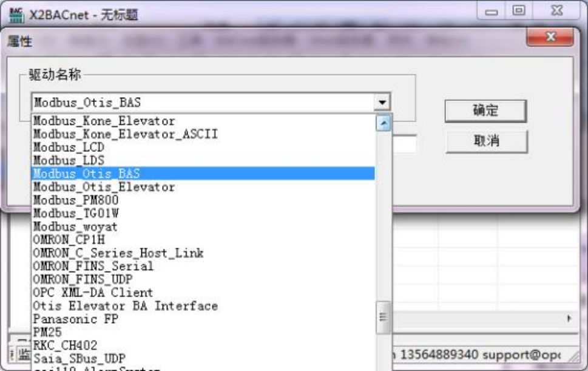Close the 属性 dialog with the red X
588x371 pixels.
(x=550, y=37)
